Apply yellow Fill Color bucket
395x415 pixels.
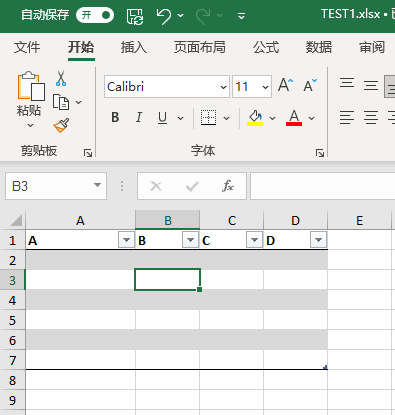(x=255, y=118)
